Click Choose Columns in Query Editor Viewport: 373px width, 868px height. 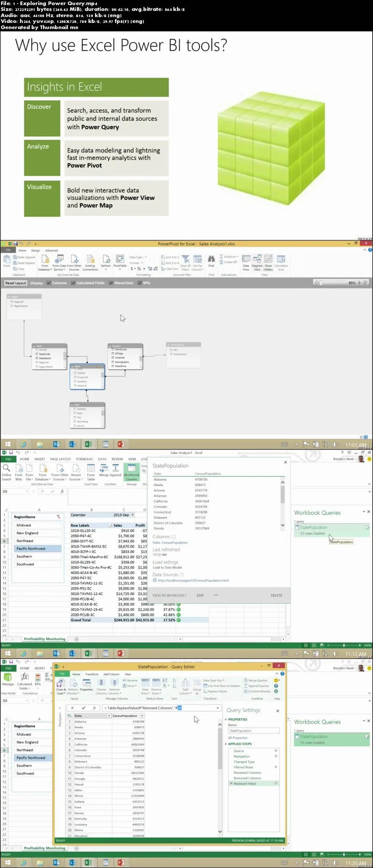click(x=101, y=686)
